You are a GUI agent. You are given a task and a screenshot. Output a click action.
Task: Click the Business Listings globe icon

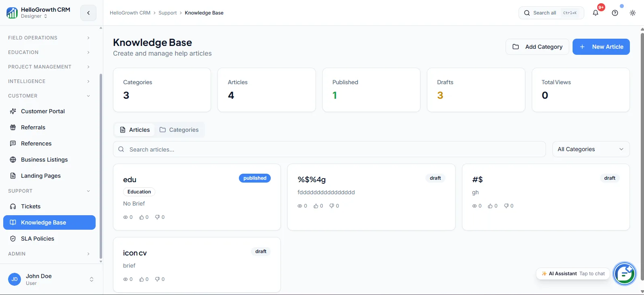(13, 160)
